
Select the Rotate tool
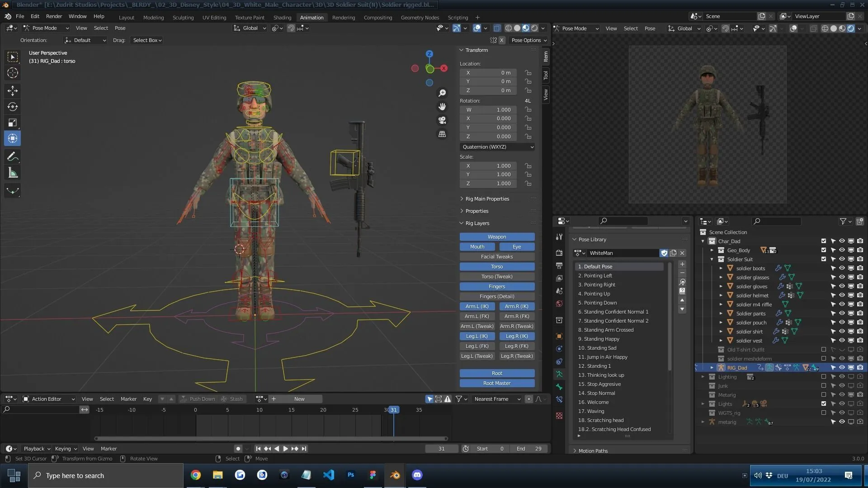12,107
